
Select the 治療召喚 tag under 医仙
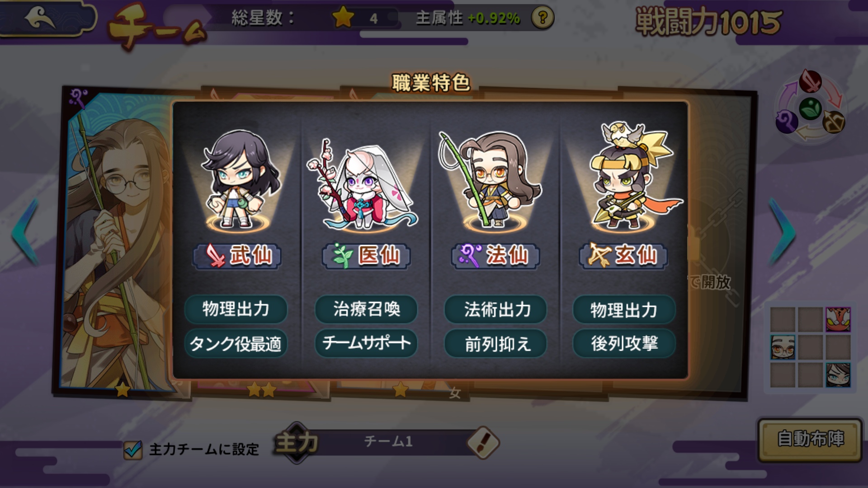pos(366,310)
